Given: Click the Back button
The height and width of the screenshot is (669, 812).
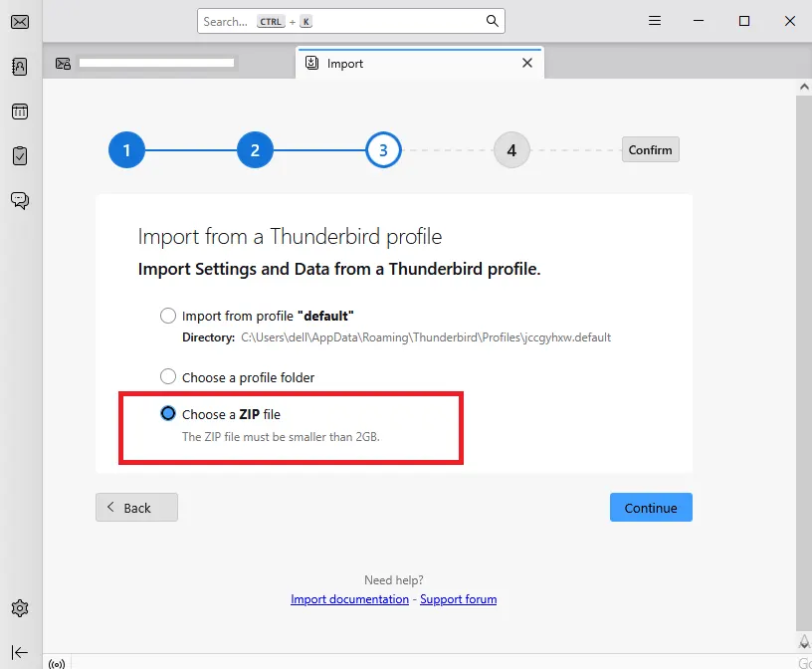Looking at the screenshot, I should click(x=135, y=507).
